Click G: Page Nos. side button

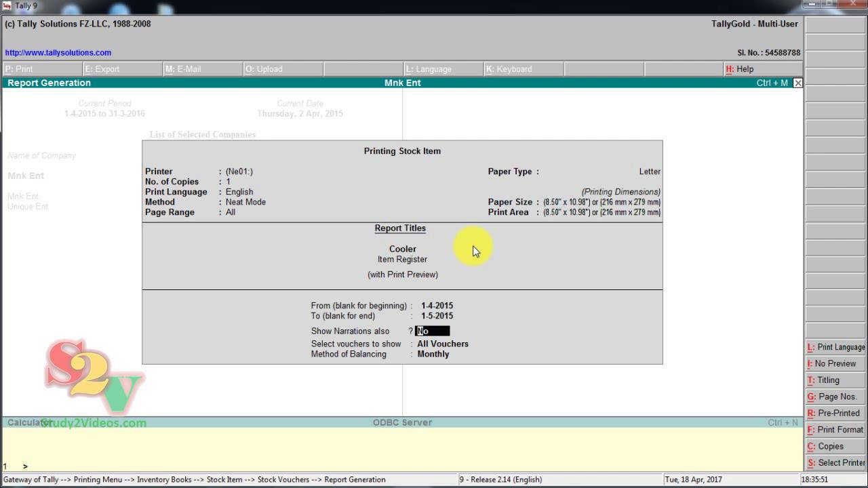tap(836, 396)
